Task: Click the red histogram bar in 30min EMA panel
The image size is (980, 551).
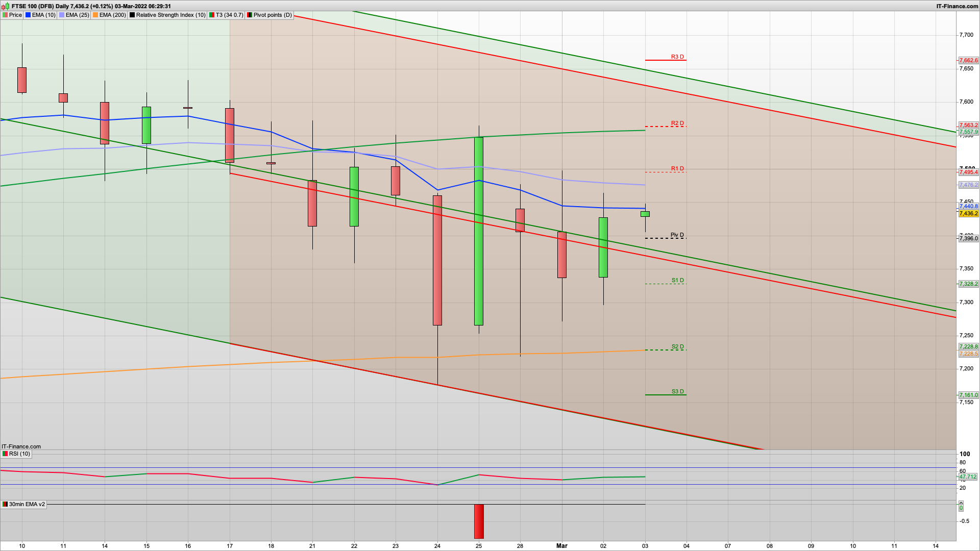Action: pos(479,521)
